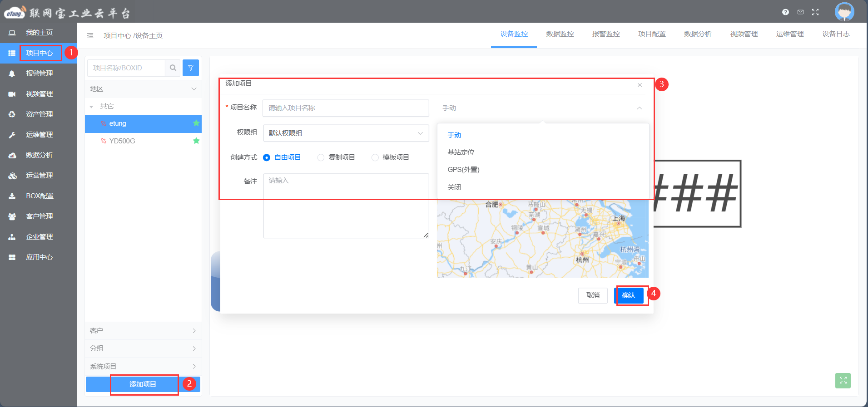Click the 运维管理 wrench icon
This screenshot has width=868, height=407.
12,135
